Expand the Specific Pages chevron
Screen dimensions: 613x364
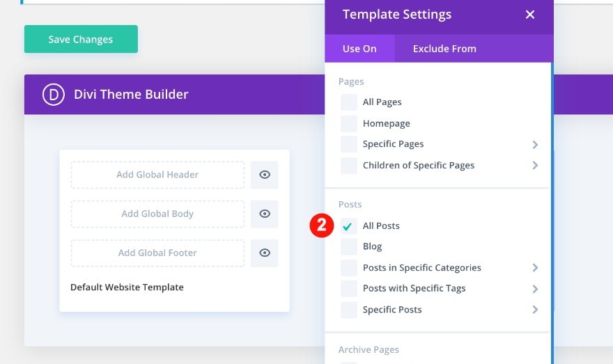coord(535,145)
